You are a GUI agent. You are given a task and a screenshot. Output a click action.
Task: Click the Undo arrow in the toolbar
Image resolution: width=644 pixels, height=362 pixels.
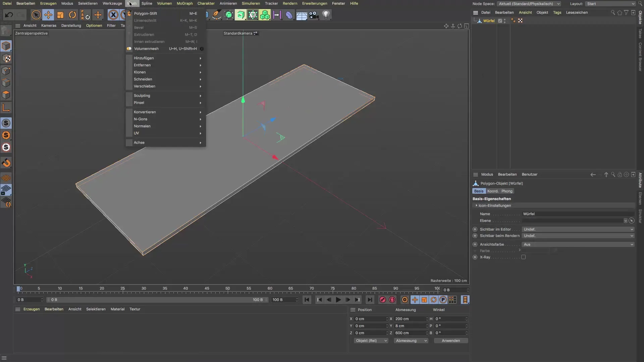9,15
